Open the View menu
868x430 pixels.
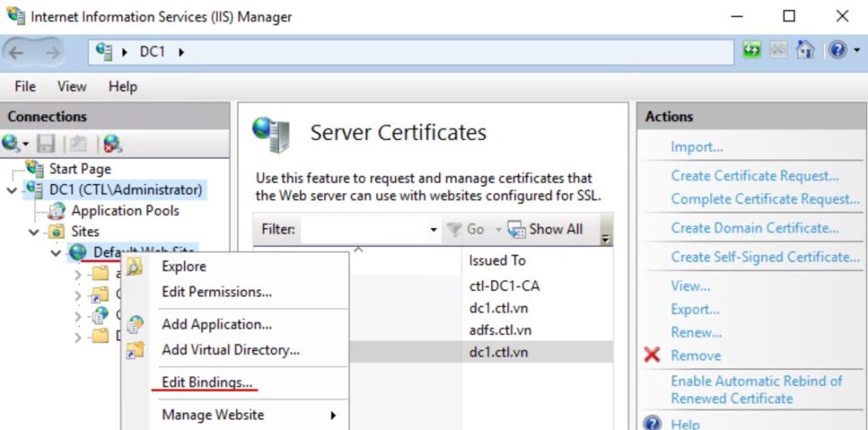click(72, 87)
